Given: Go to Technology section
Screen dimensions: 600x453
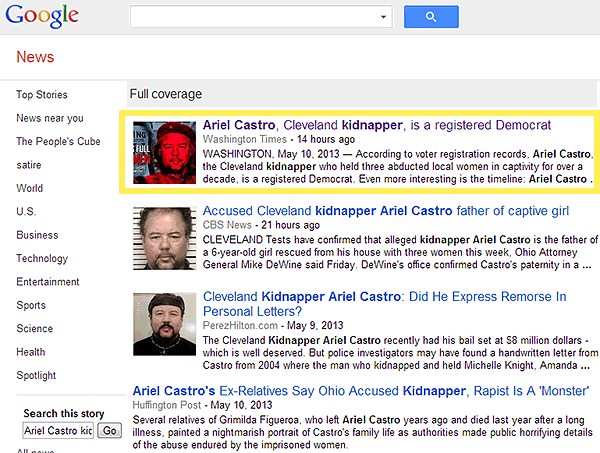Looking at the screenshot, I should click(42, 259).
